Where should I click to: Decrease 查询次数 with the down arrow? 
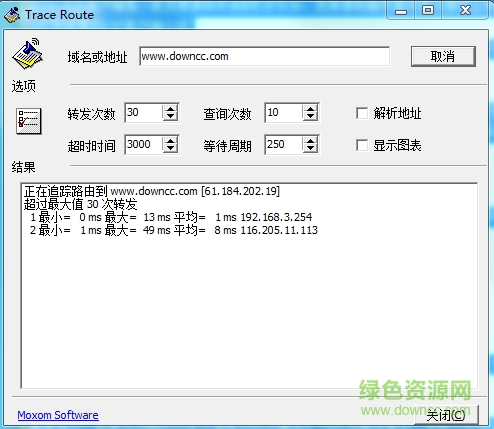pos(310,117)
